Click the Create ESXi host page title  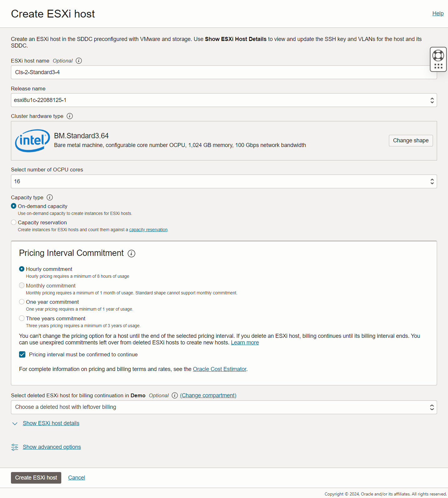pos(53,14)
